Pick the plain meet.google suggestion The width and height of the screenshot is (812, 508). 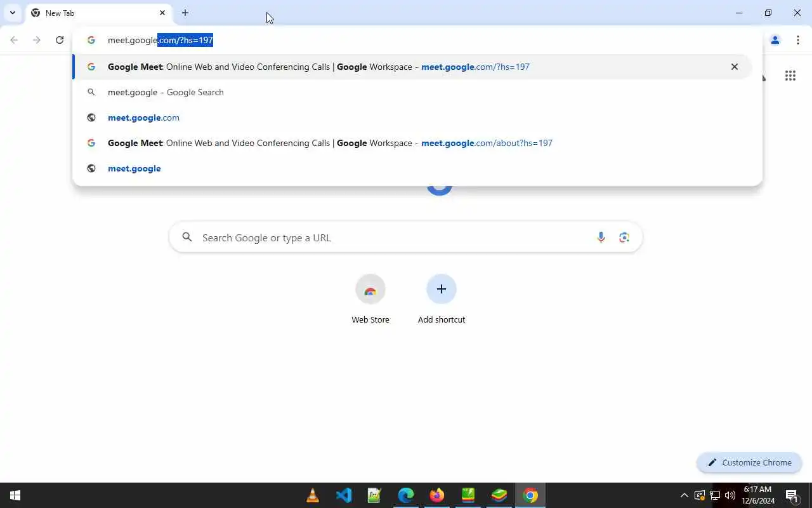coord(412,168)
